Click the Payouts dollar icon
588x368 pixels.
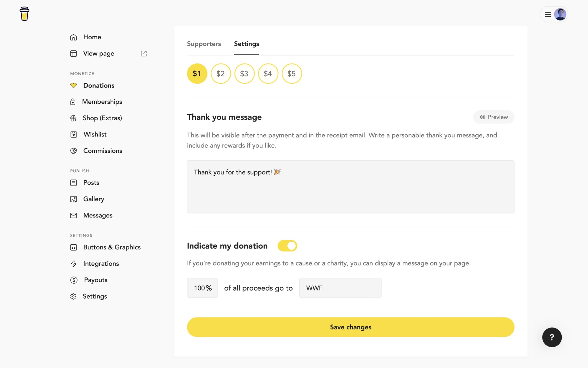tap(74, 280)
